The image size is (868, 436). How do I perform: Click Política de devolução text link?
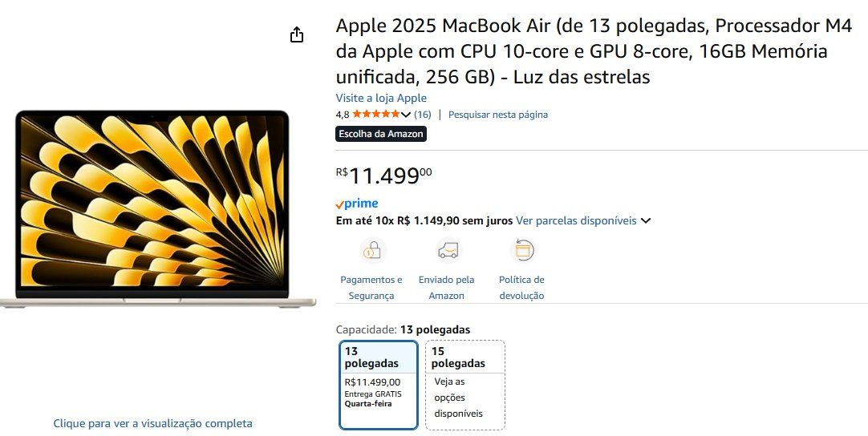[521, 287]
